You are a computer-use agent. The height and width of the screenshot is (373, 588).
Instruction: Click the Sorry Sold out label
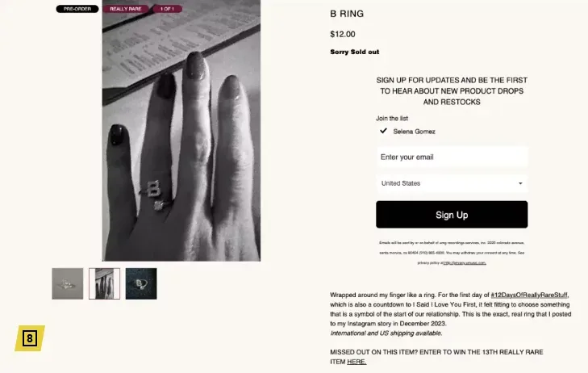coord(355,52)
